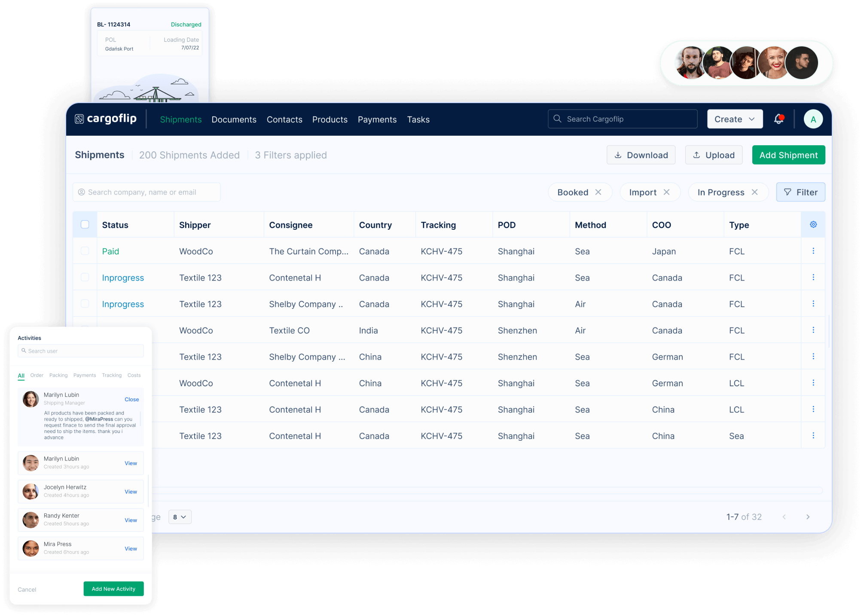Click the search icon in the Activities panel

(x=24, y=351)
